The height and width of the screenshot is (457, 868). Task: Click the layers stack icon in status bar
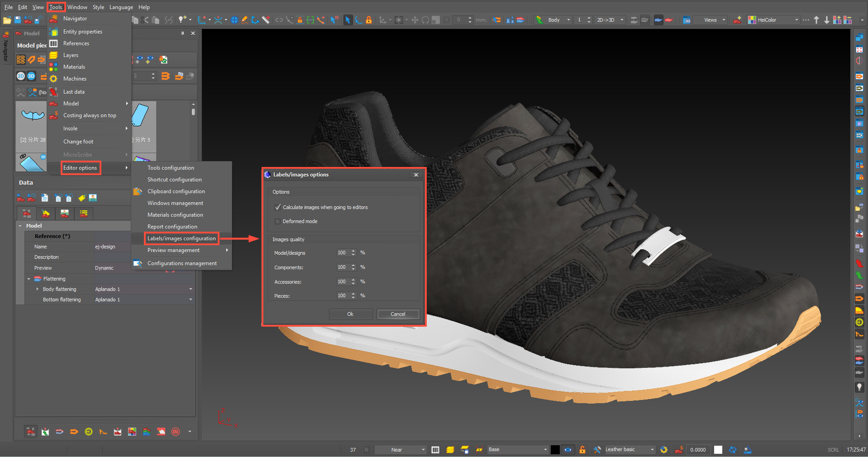(450, 450)
